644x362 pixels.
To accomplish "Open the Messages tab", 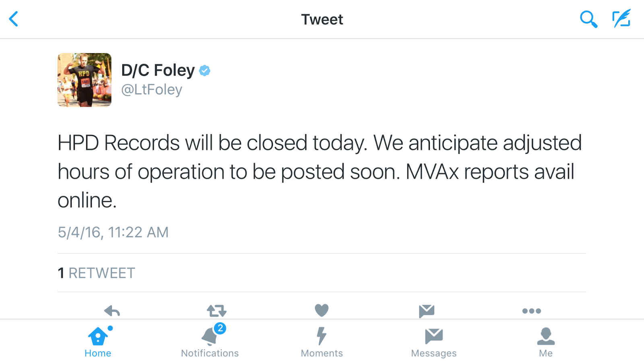I will pos(433,342).
